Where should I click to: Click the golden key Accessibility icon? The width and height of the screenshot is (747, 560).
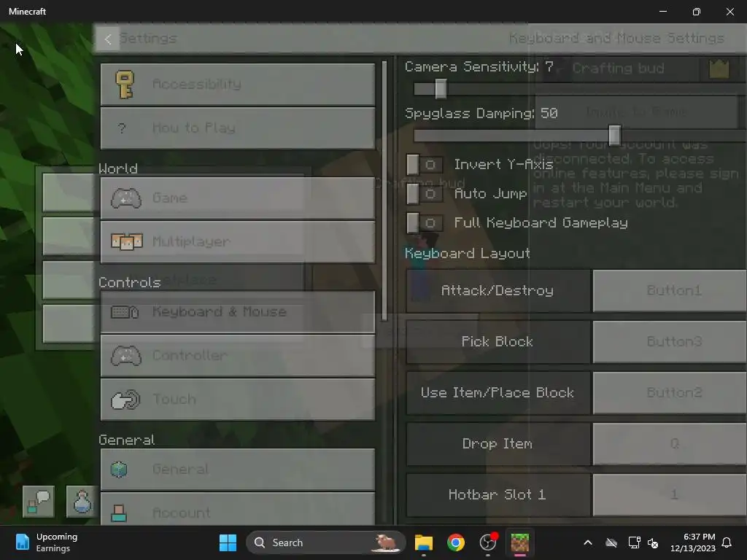click(125, 85)
